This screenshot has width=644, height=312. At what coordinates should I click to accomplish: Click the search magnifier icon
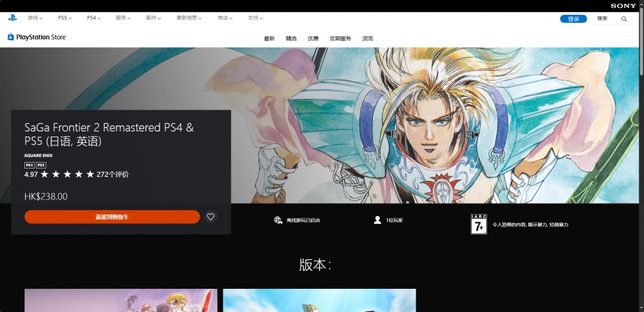[624, 19]
